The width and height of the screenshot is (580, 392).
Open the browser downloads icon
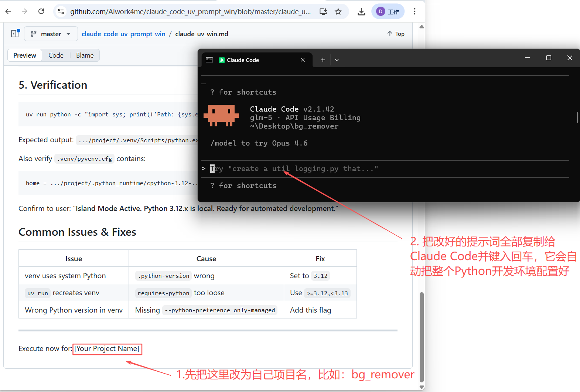pyautogui.click(x=361, y=12)
